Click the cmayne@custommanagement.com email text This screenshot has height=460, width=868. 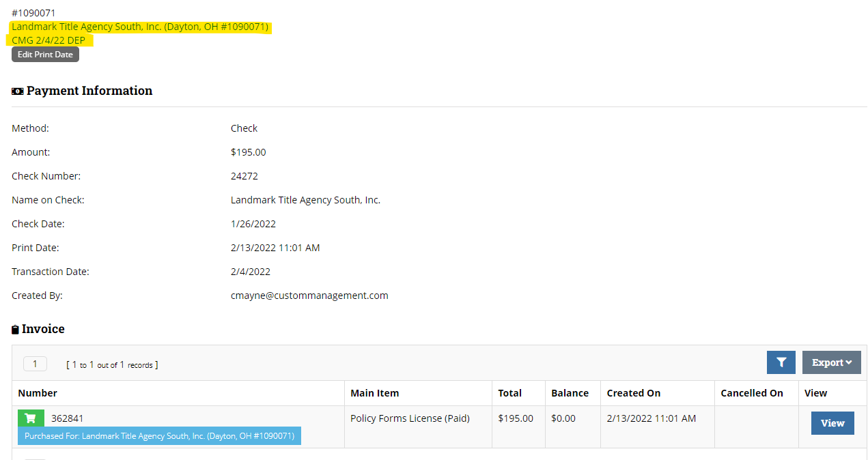click(x=309, y=296)
